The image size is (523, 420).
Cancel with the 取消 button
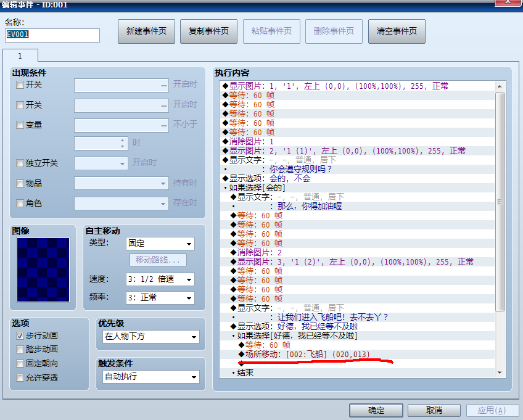[434, 410]
